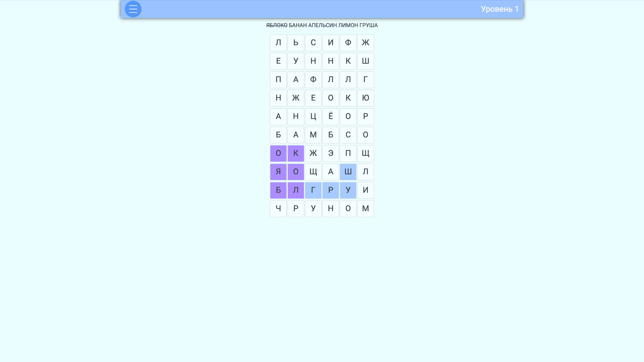
Task: Click the blue-highlighted letter Ш cell
Action: tap(348, 172)
